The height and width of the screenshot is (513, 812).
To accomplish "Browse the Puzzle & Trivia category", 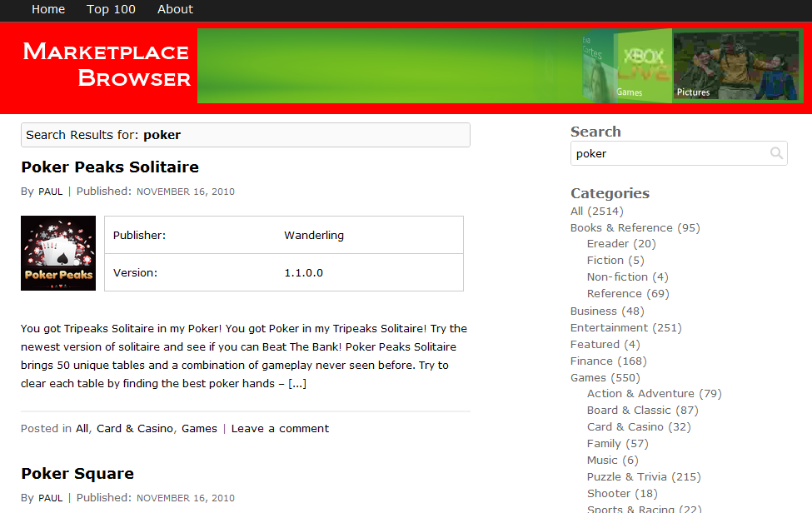I will tap(626, 477).
